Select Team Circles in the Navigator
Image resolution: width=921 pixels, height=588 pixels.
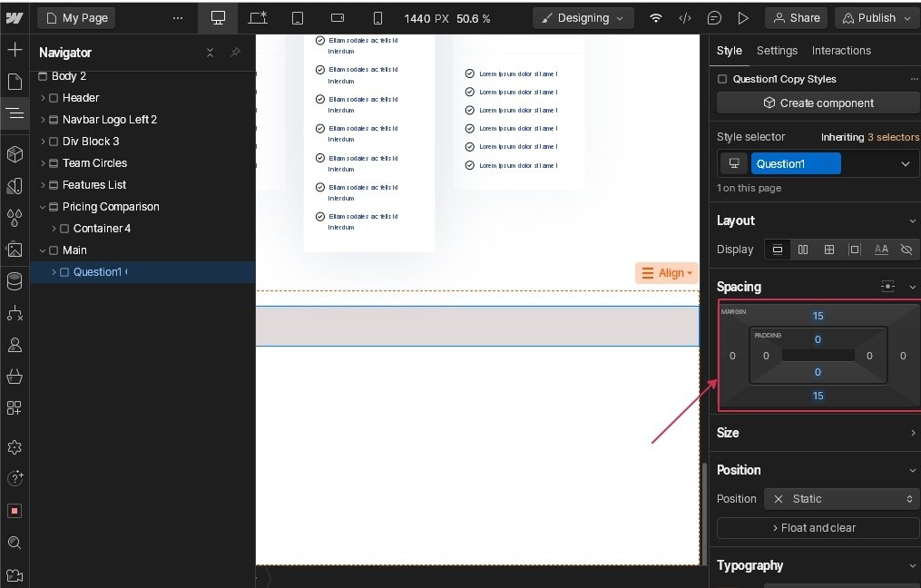coord(94,163)
